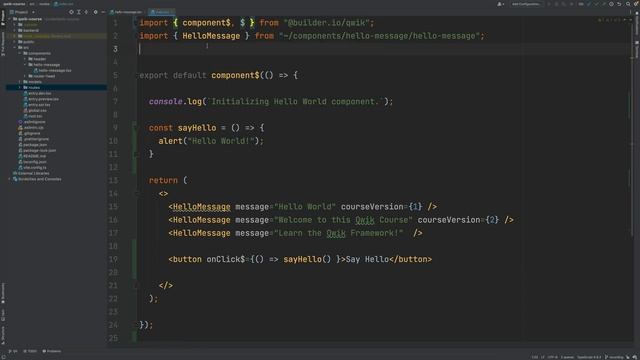Click the Git commit checkmark icon
The height and width of the screenshot is (360, 640).
coord(596,4)
